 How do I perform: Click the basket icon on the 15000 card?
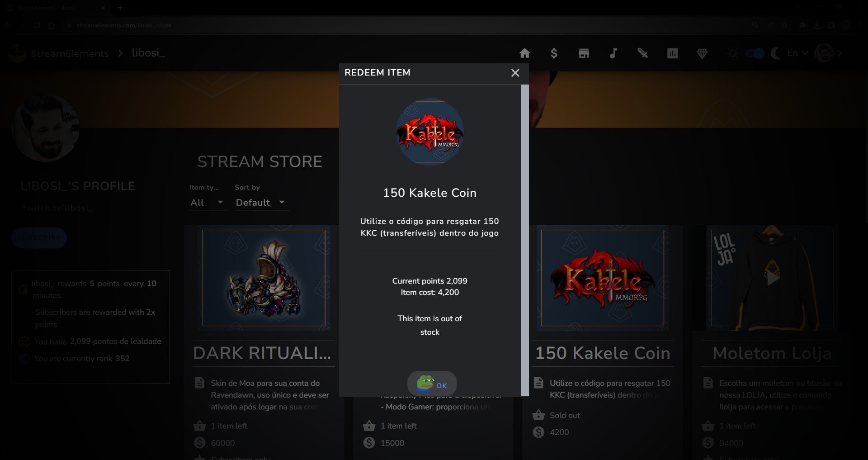coord(369,426)
